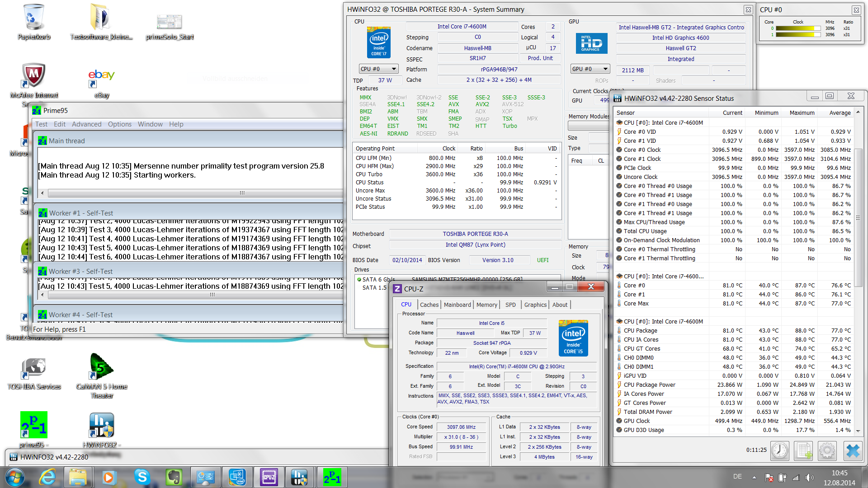Screen dimensions: 868x488
Task: Click the Average column header in the sensor list
Action: pos(840,113)
